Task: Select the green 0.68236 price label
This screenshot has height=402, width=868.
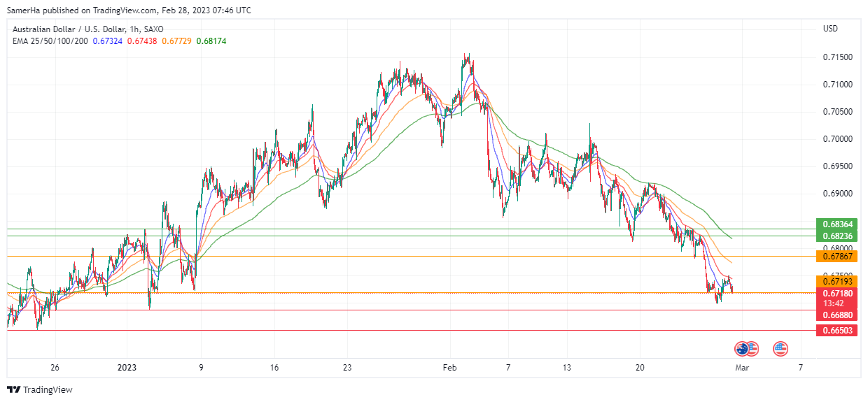Action: (x=836, y=236)
